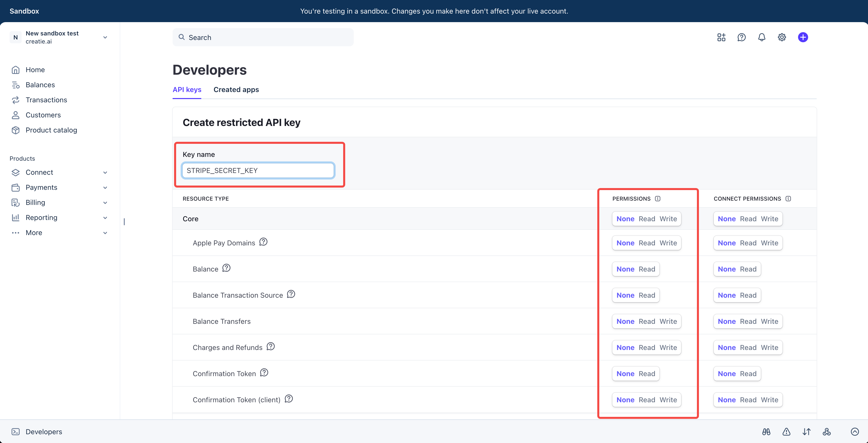Switch to the Created apps tab
The width and height of the screenshot is (868, 443).
click(236, 90)
